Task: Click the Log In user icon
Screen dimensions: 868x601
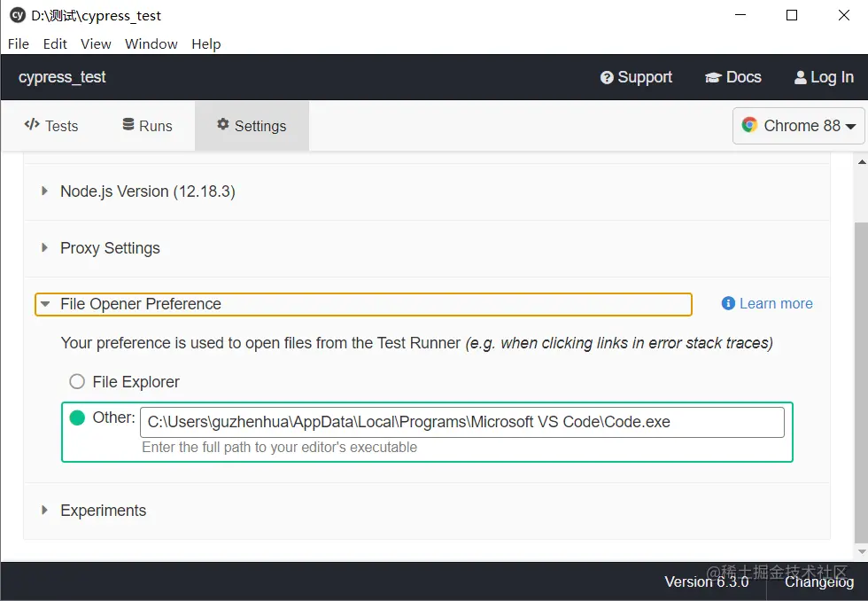Action: coord(800,77)
